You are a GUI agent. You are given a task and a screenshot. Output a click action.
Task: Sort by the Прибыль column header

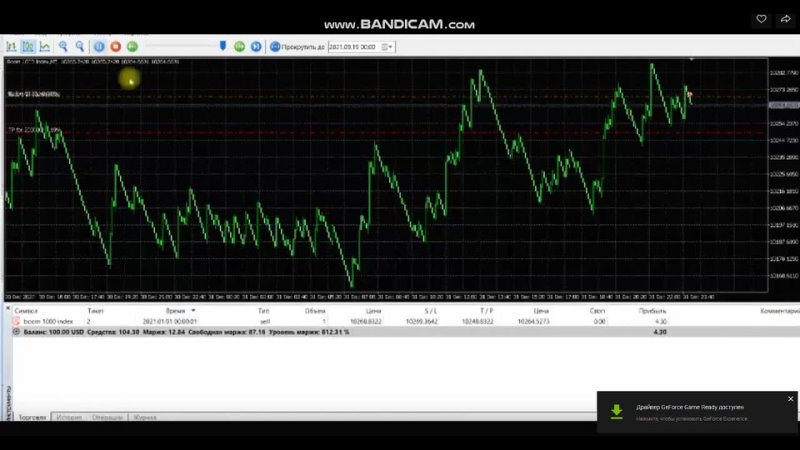point(653,311)
